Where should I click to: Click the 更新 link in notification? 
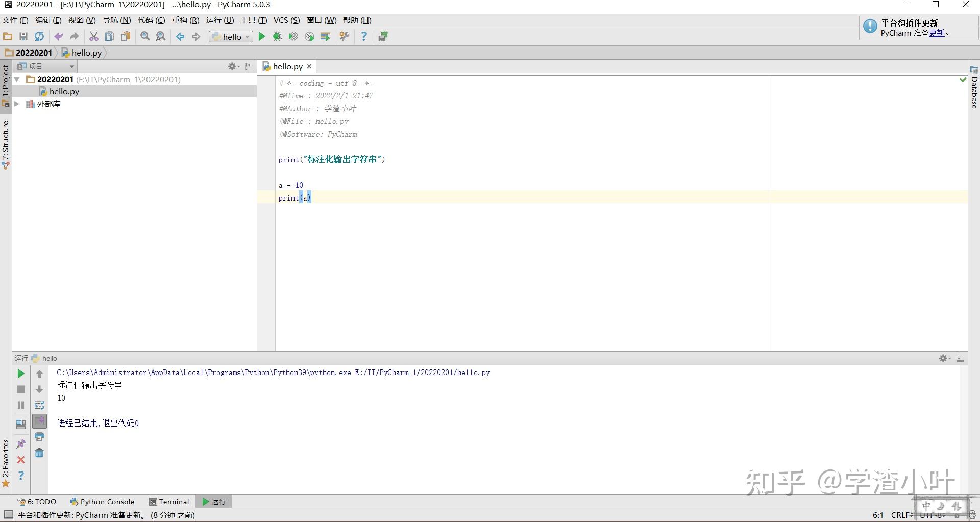(x=937, y=33)
